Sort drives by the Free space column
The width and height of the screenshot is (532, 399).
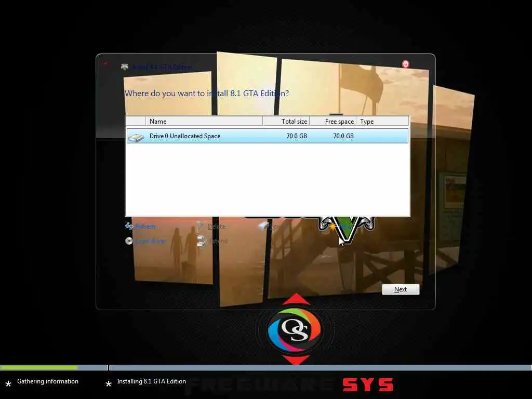(333, 122)
